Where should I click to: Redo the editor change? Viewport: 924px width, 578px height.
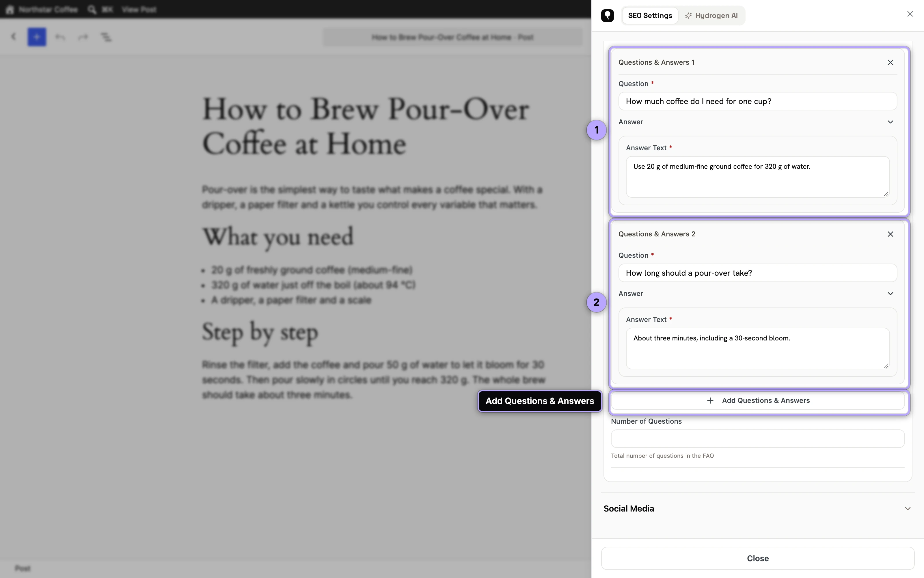tap(83, 37)
